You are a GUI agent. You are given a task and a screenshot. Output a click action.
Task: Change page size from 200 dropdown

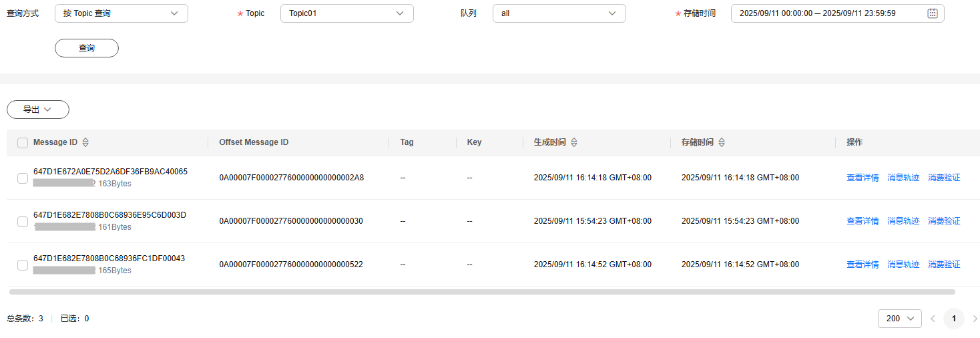pyautogui.click(x=899, y=319)
